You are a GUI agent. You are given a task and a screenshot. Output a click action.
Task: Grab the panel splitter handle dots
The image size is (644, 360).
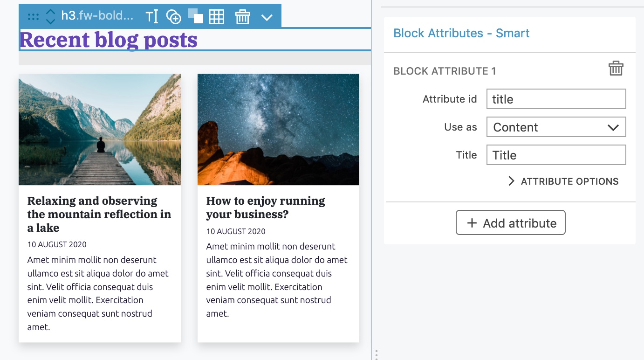pyautogui.click(x=377, y=354)
